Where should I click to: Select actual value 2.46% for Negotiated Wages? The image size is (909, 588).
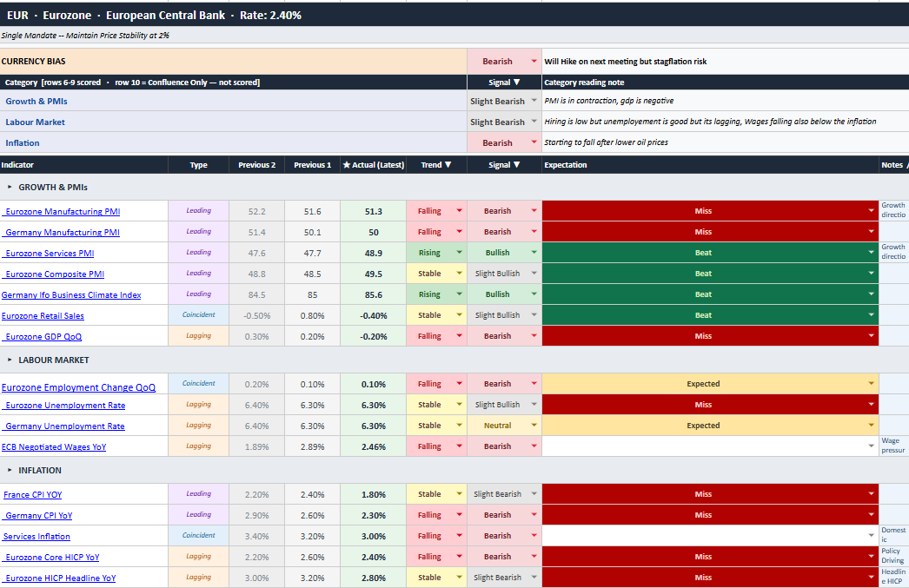pos(374,446)
